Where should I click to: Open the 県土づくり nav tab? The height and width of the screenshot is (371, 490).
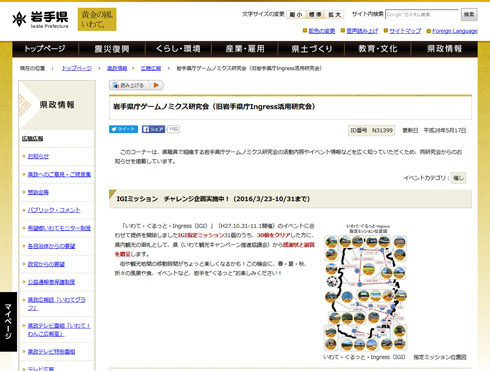(311, 49)
